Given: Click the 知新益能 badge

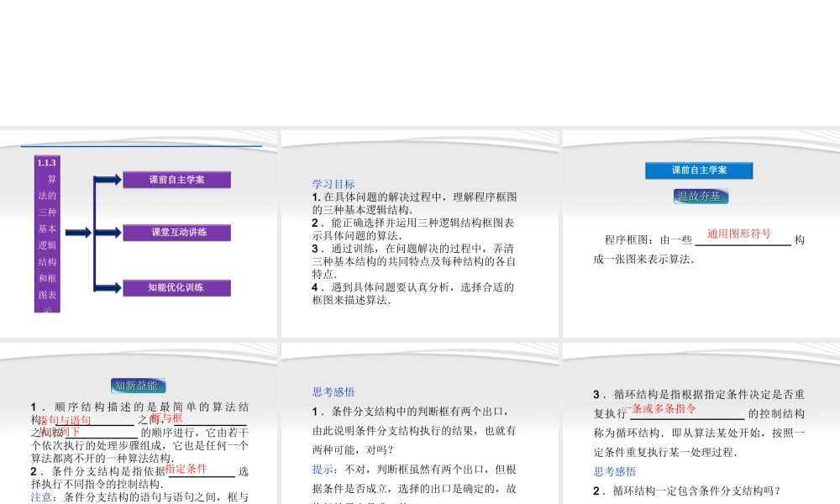Looking at the screenshot, I should [139, 386].
